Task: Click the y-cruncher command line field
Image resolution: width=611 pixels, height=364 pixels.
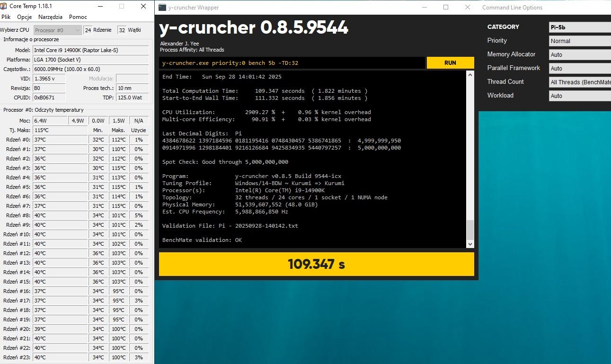Action: click(x=292, y=63)
